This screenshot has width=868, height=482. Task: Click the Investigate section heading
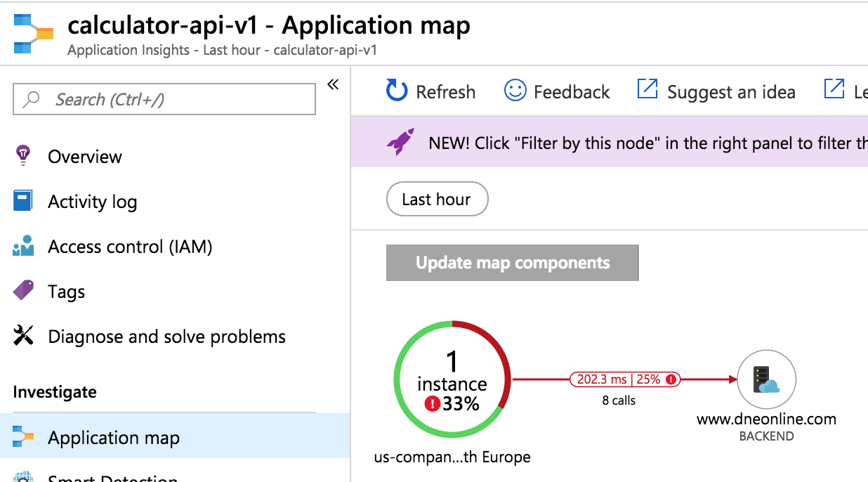[x=55, y=392]
